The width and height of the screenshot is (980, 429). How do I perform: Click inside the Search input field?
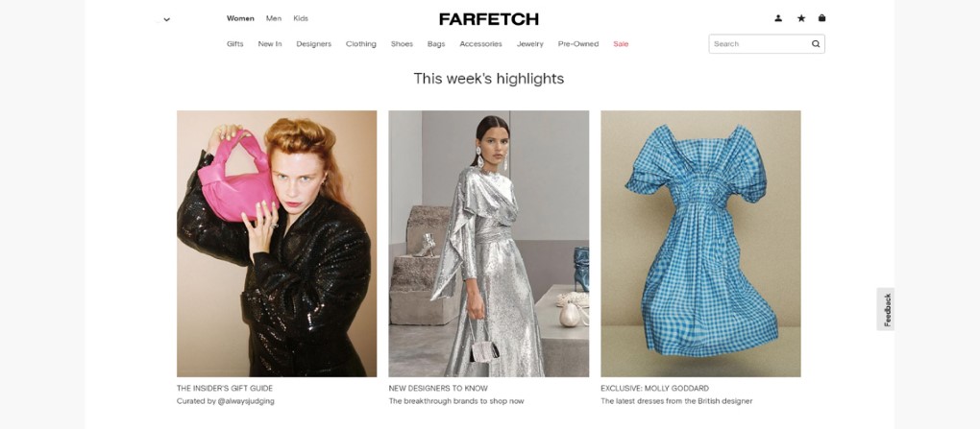759,44
